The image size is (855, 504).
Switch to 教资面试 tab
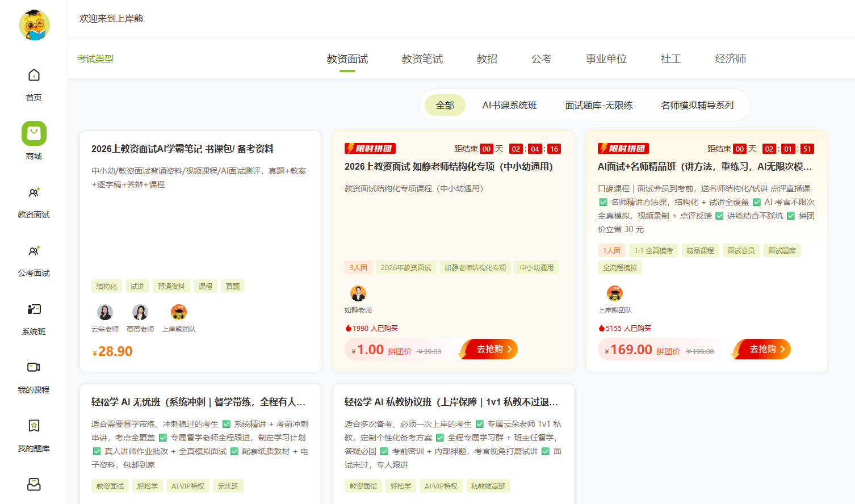pyautogui.click(x=347, y=59)
